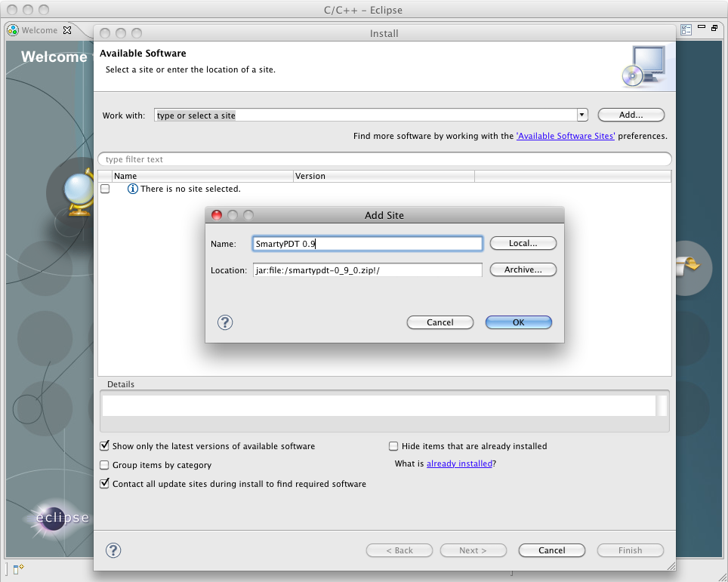Open help for the Add Site dialog
The image size is (728, 582).
225,322
